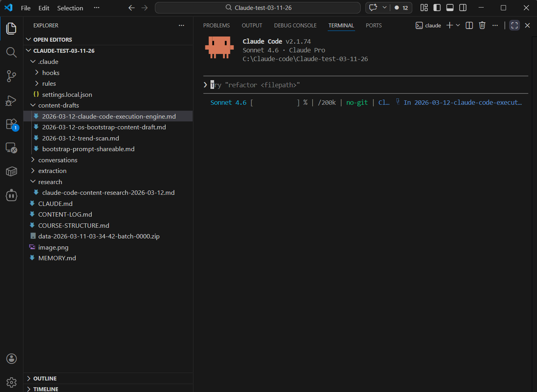Open the Selection menu
The height and width of the screenshot is (392, 537).
[70, 8]
